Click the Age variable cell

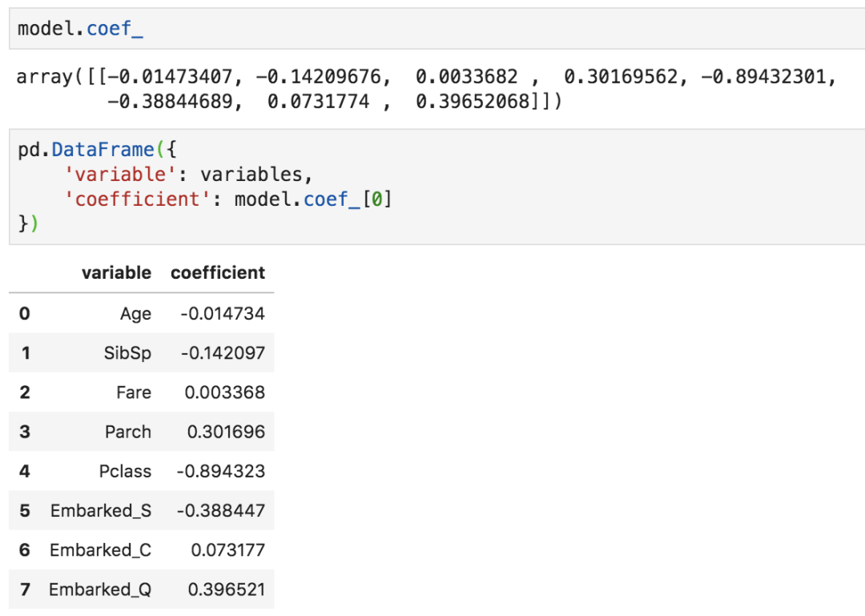click(135, 313)
